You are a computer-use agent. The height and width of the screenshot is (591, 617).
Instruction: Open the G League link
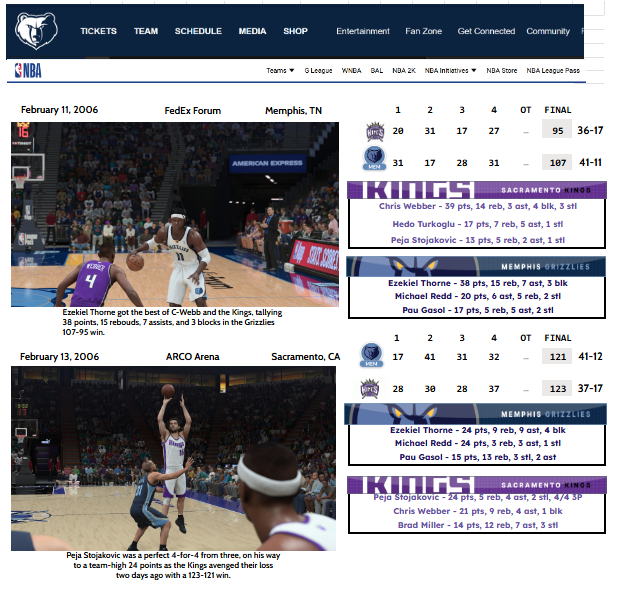coord(318,70)
